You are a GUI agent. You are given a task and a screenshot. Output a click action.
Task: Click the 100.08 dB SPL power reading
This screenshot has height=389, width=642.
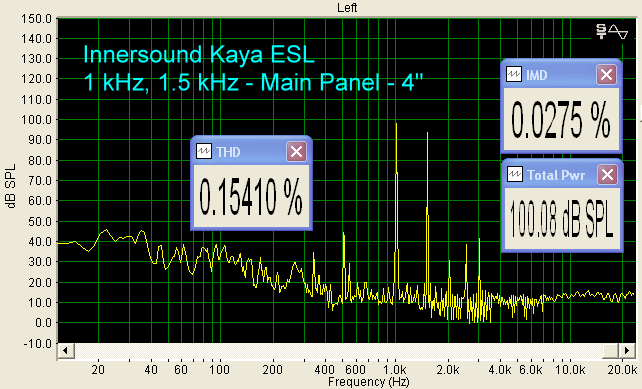(561, 219)
